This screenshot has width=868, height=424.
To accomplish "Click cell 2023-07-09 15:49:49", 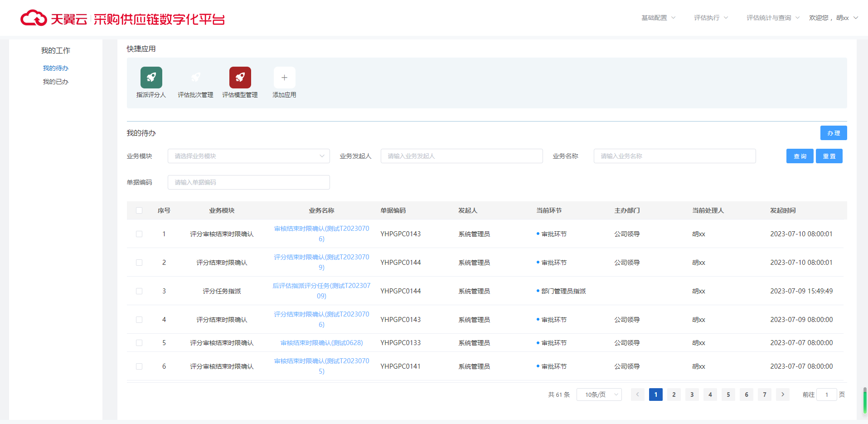I will 801,291.
